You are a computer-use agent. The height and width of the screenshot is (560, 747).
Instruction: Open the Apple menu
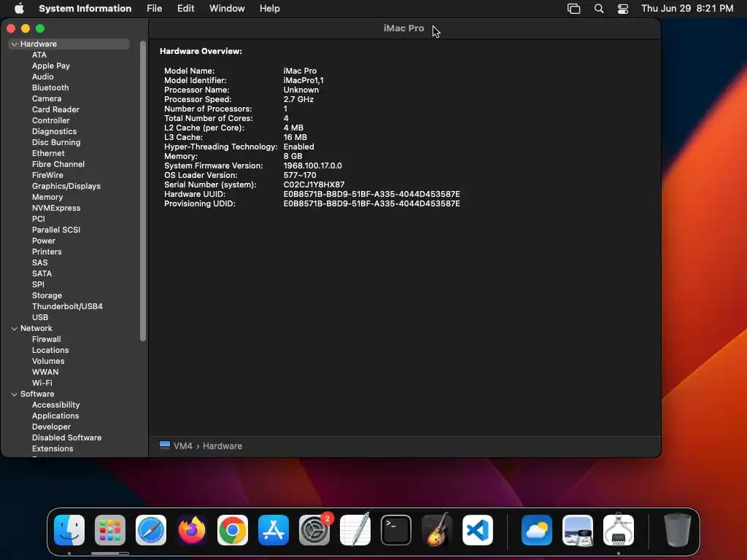(19, 8)
